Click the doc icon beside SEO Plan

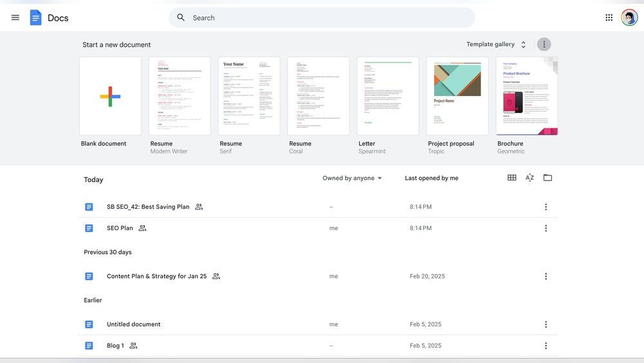(89, 228)
